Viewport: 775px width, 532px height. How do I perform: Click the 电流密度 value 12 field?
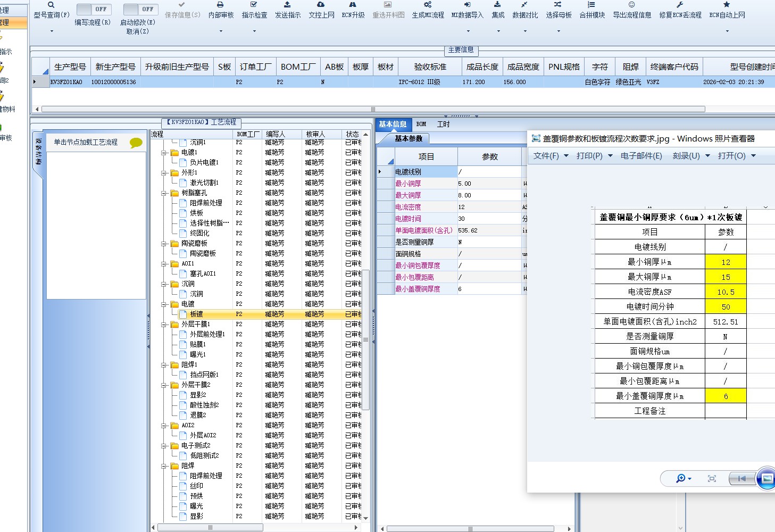[489, 207]
